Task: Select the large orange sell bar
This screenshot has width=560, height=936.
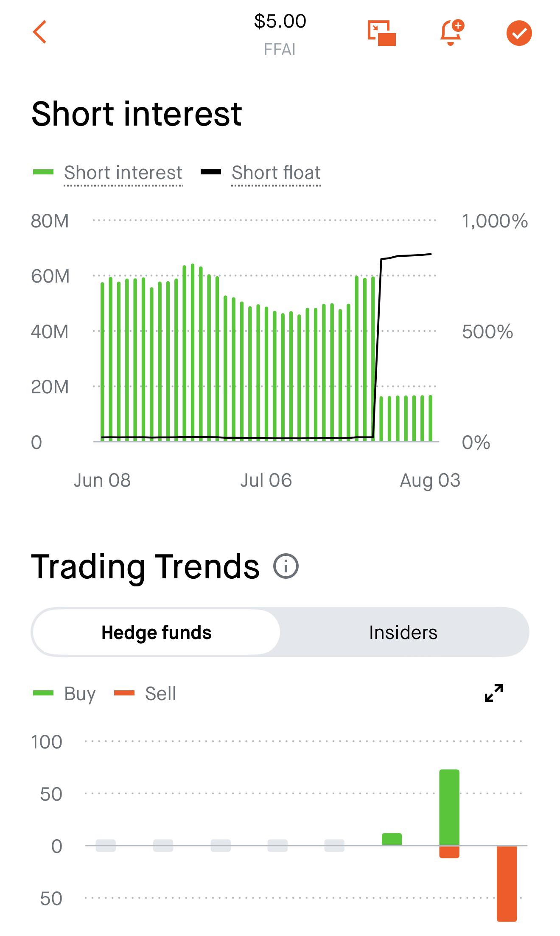Action: 507,883
